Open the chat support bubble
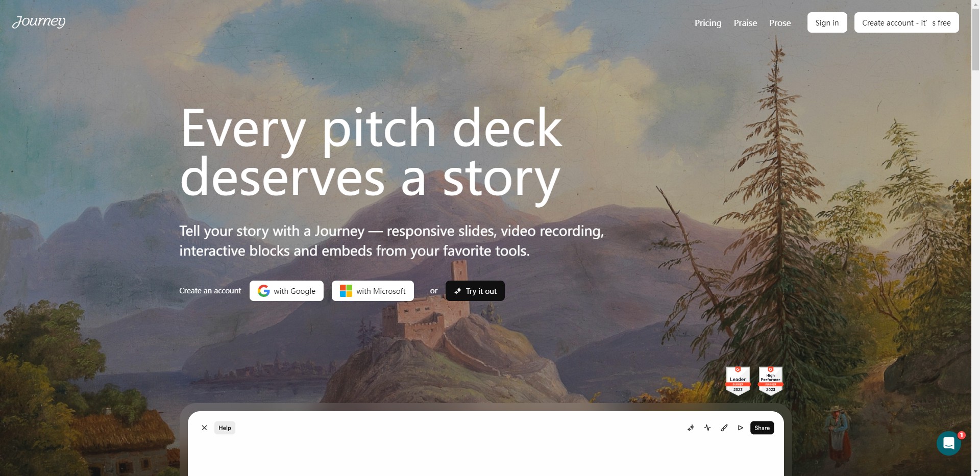Screen dimensions: 980x476 point(948,443)
